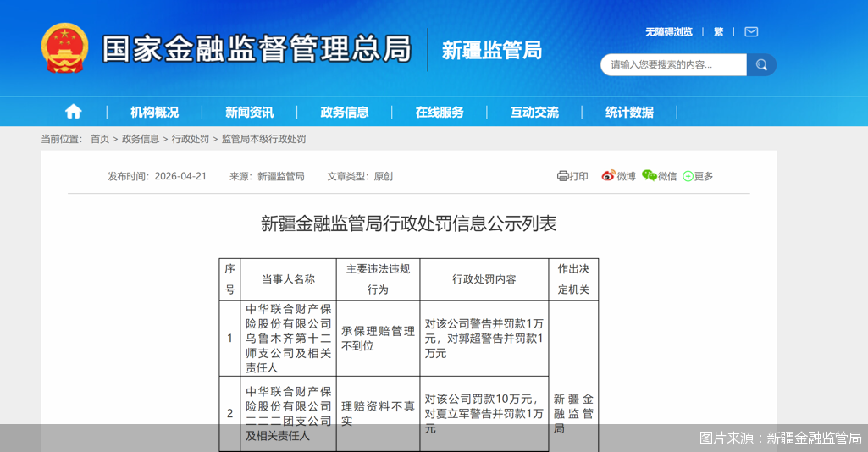Click 监管局本级行政处罚 in breadcrumb
The width and height of the screenshot is (868, 452).
coord(263,139)
